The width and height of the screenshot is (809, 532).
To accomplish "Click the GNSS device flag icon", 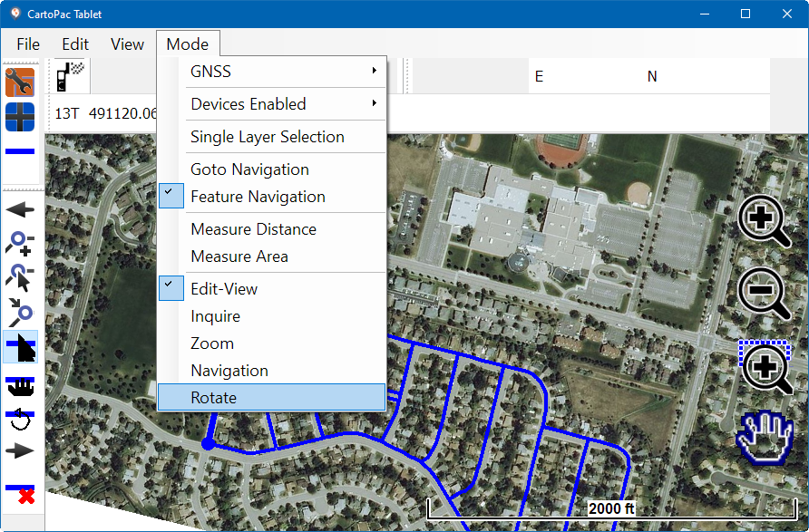I will click(69, 77).
